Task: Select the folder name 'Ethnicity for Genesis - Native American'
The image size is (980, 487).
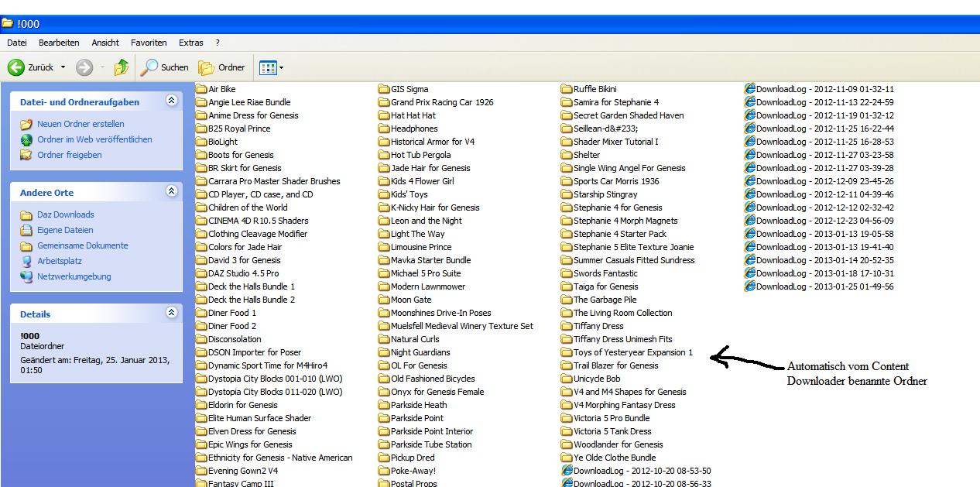Action: pyautogui.click(x=280, y=458)
